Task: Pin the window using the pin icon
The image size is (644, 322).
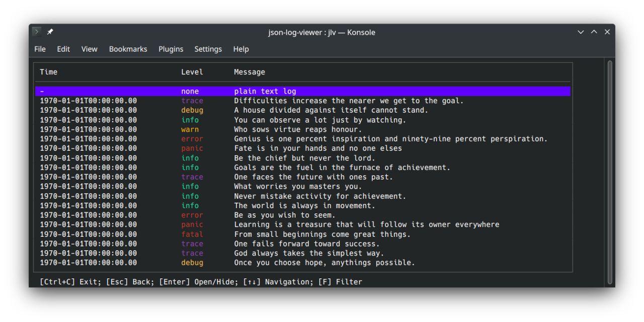Action: pyautogui.click(x=50, y=31)
